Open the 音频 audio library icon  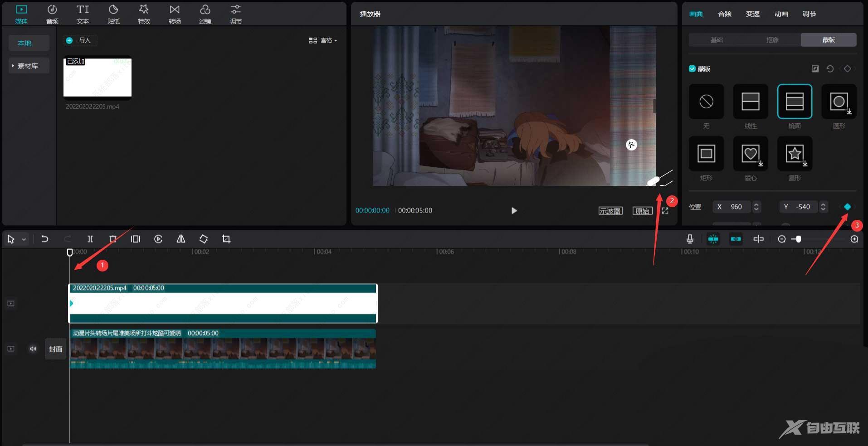pos(52,14)
